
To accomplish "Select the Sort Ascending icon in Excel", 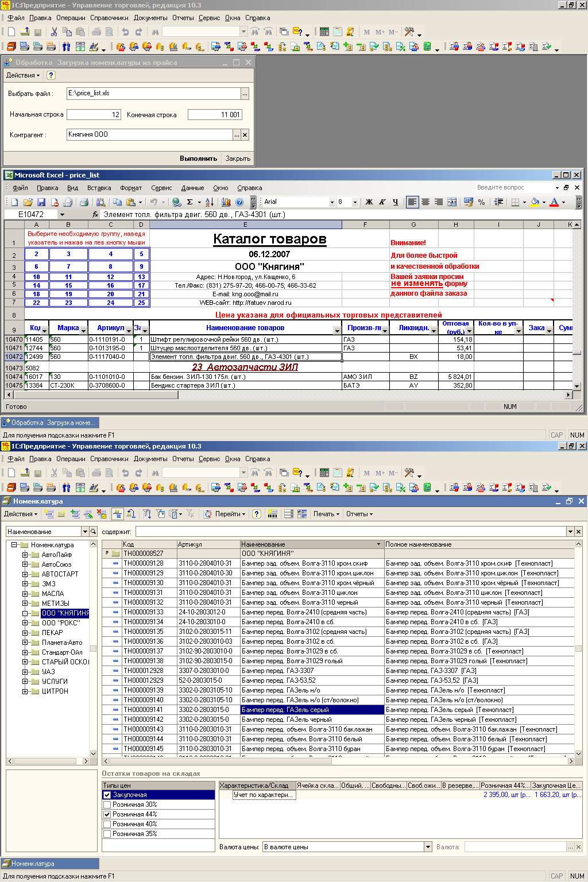I will (210, 202).
